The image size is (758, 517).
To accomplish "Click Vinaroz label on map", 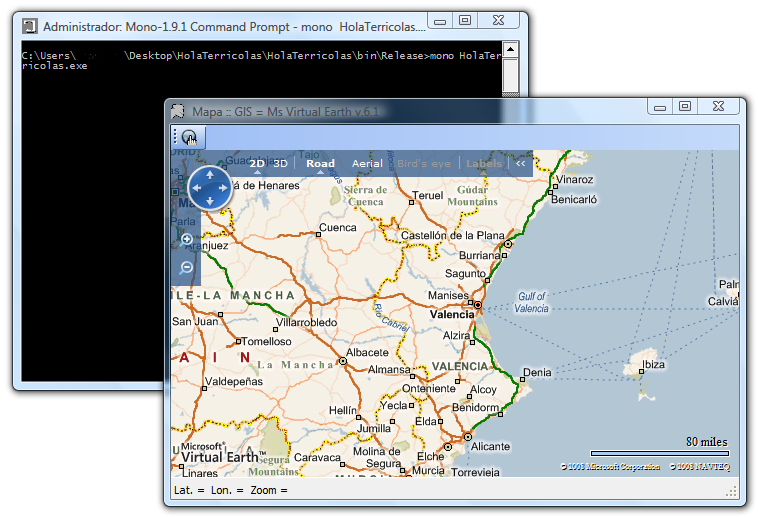I will click(574, 179).
